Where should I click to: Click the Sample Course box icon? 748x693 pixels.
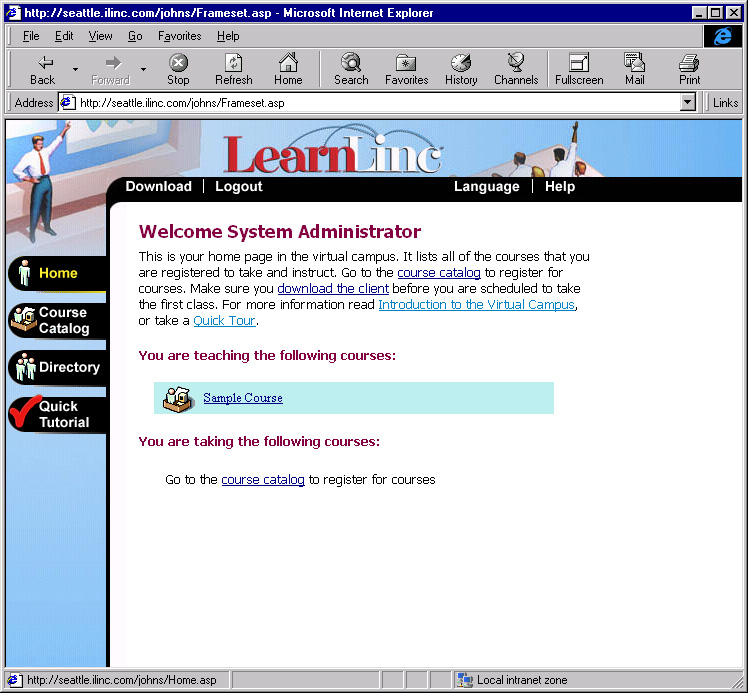click(178, 399)
